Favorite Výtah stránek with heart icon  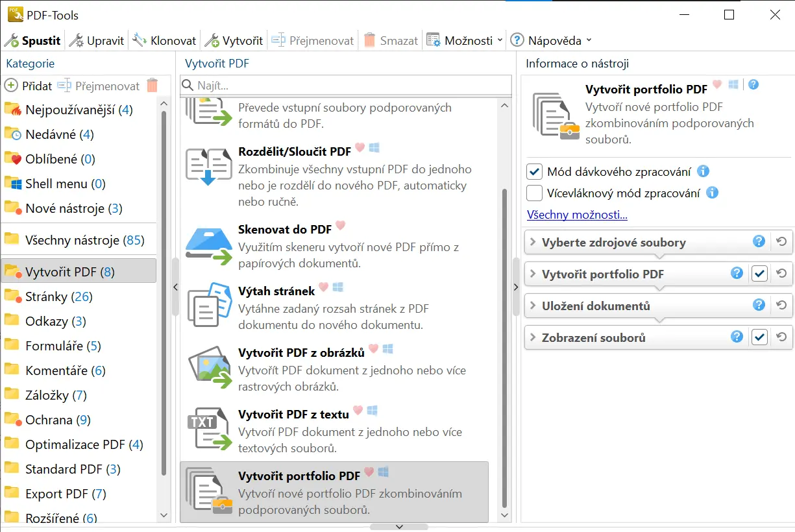click(323, 287)
